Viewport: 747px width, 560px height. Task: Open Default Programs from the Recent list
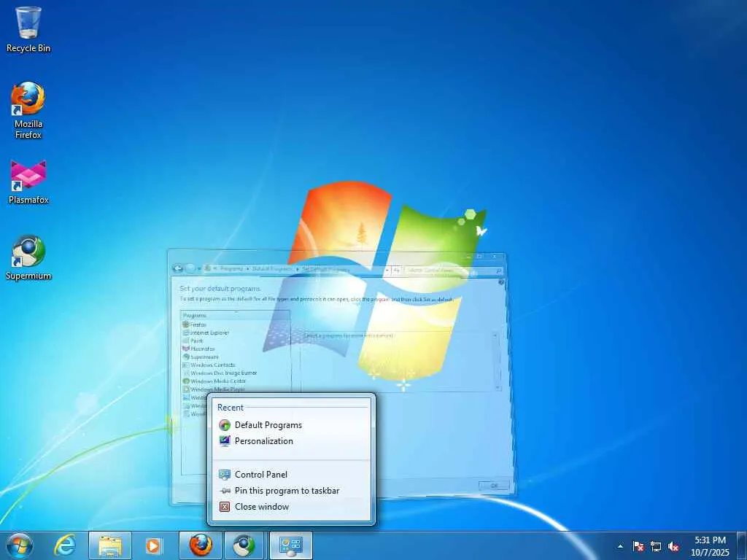pos(292,425)
